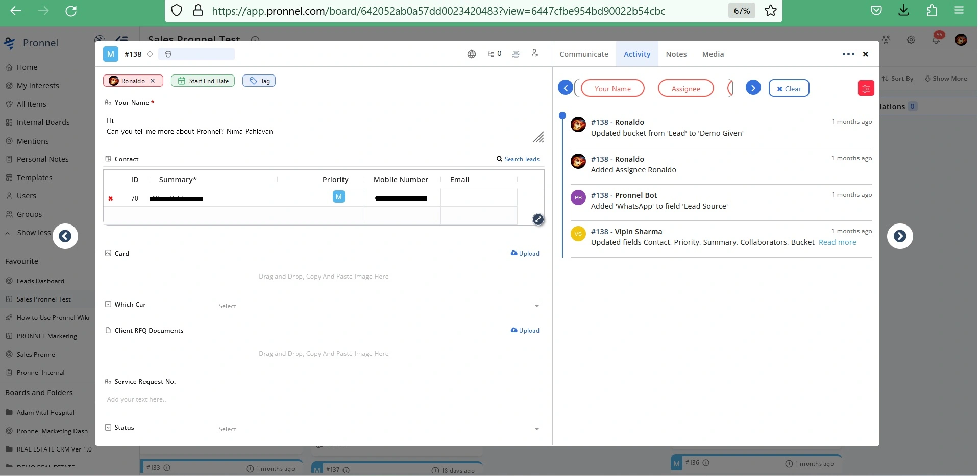Add a Tag to the item

[x=259, y=81]
